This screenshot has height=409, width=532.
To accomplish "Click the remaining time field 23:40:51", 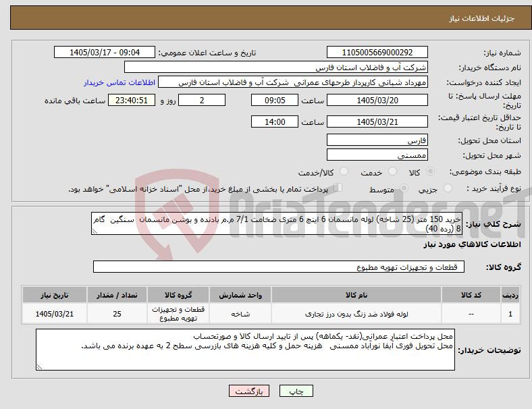I will coord(132,101).
